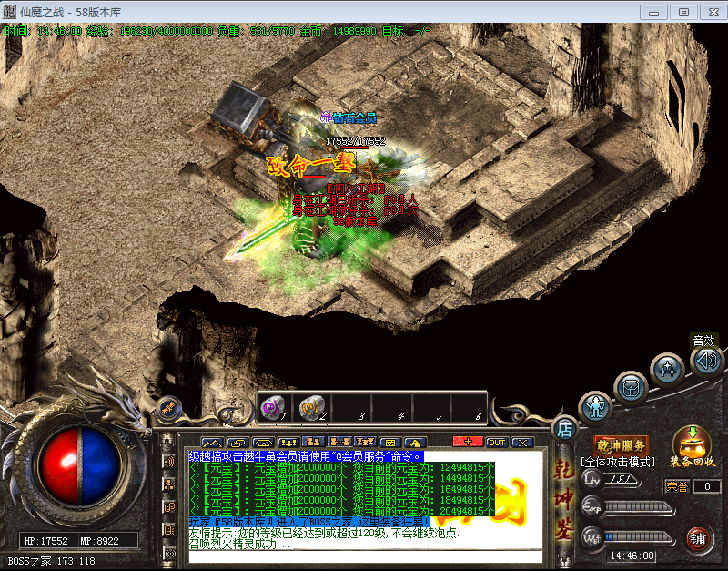Open the inventory bag round icon
This screenshot has height=571, width=728.
[x=631, y=387]
